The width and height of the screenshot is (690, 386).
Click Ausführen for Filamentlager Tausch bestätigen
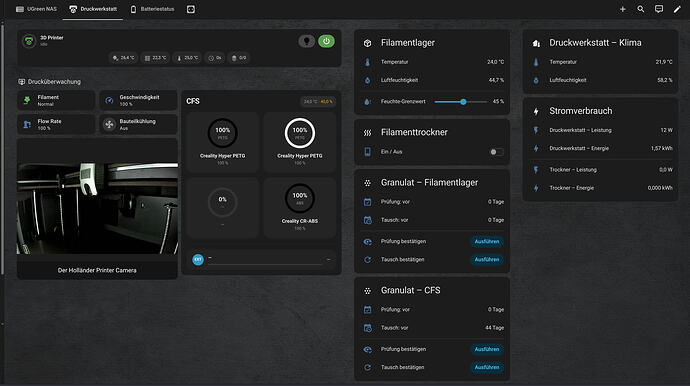pyautogui.click(x=487, y=260)
